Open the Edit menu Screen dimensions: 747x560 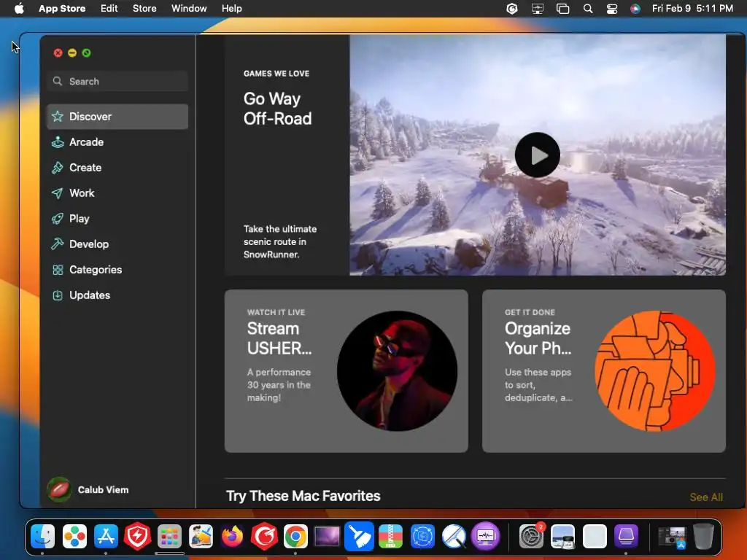tap(109, 9)
